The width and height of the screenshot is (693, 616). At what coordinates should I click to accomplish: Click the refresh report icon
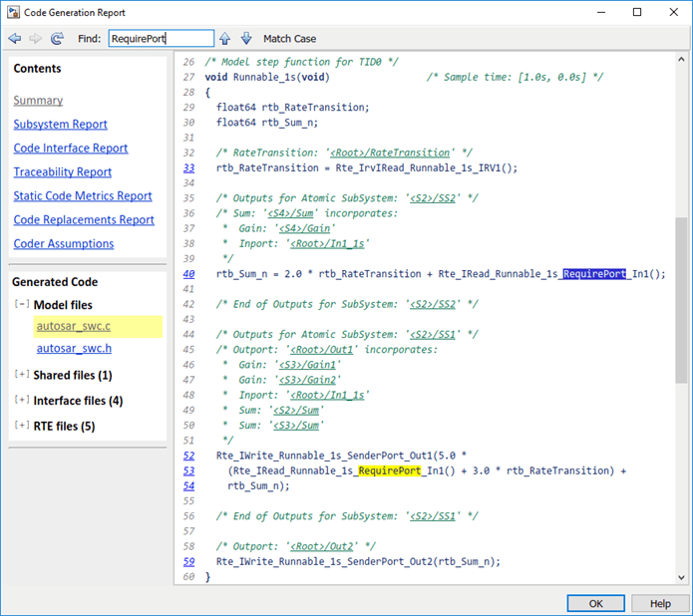click(x=57, y=39)
